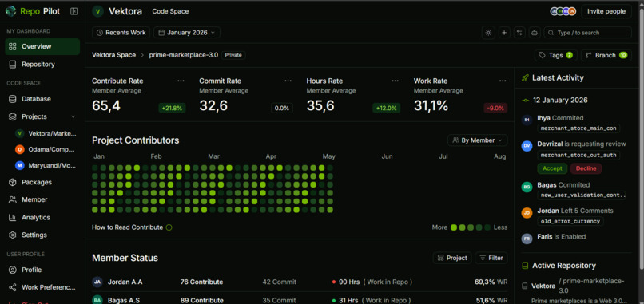The width and height of the screenshot is (644, 304).
Task: Click Ihya's IH avatar in activity
Action: (527, 120)
